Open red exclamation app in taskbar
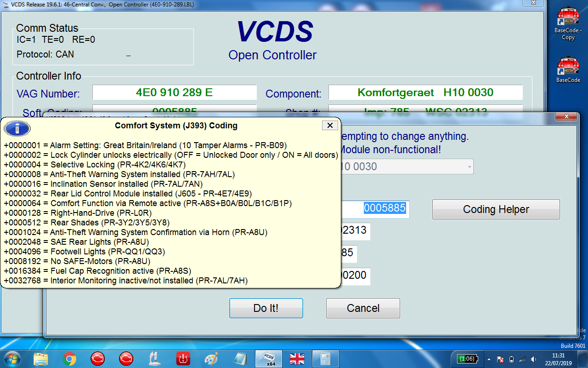The image size is (588, 368). pyautogui.click(x=183, y=359)
